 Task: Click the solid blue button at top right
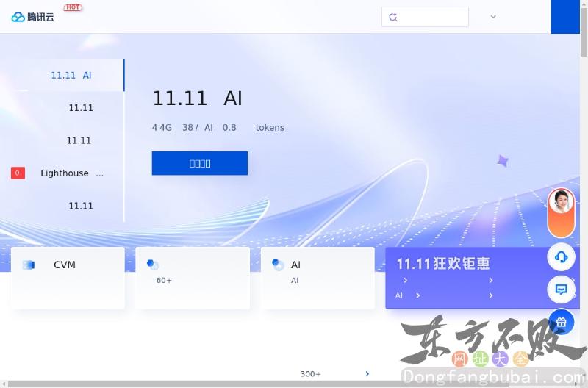564,17
